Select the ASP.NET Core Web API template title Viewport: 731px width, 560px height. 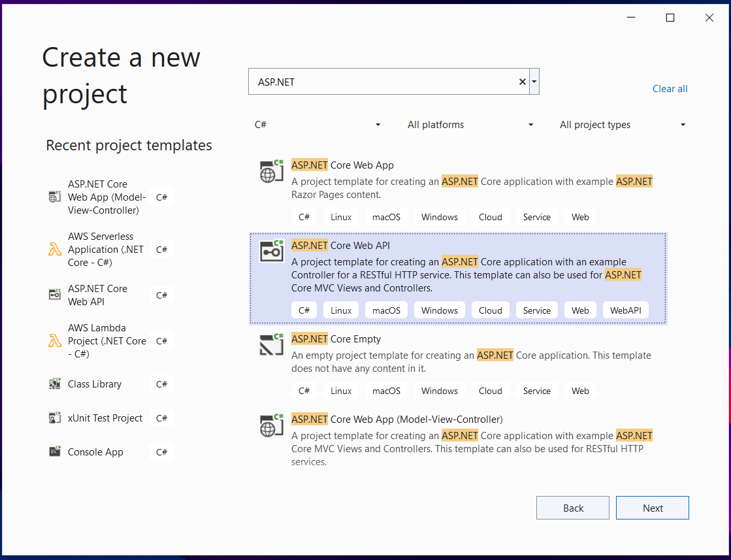pos(340,245)
